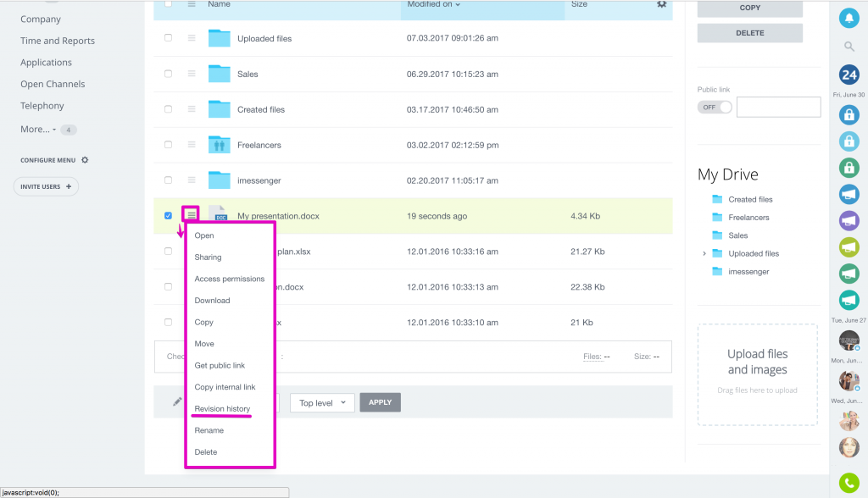Screen dimensions: 868x498
Task: Open row menu for My presentation.docx
Action: click(x=191, y=214)
